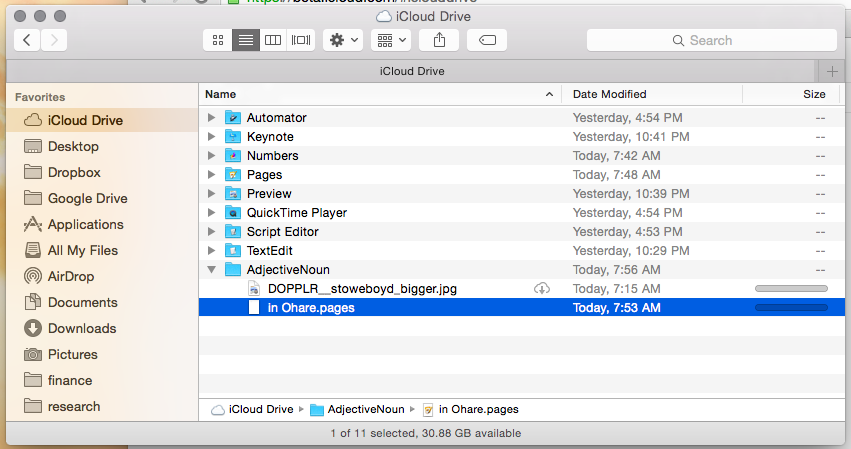Click the iCloud download icon for DOPPLR jpg
The height and width of the screenshot is (449, 851).
click(x=542, y=288)
